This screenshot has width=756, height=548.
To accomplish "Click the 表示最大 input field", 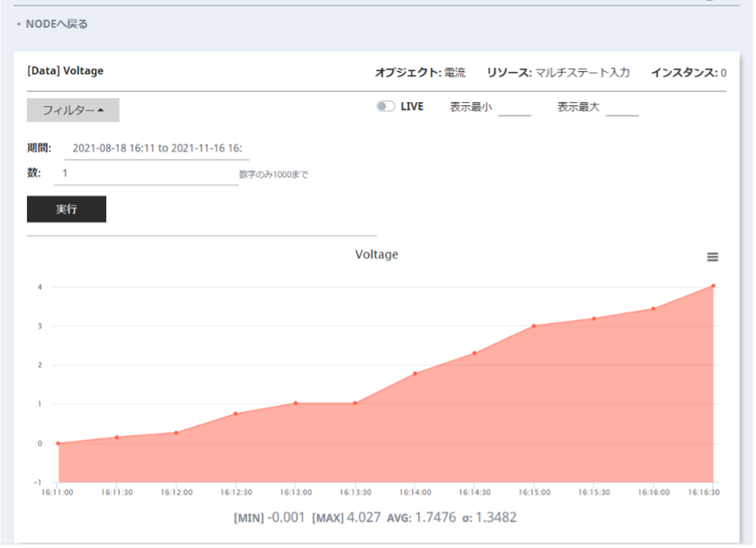I will pos(622,108).
